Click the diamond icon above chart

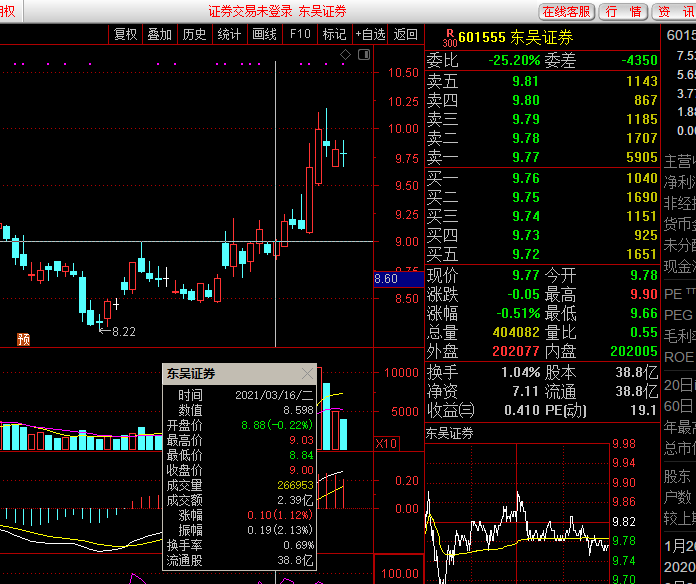pyautogui.click(x=345, y=55)
